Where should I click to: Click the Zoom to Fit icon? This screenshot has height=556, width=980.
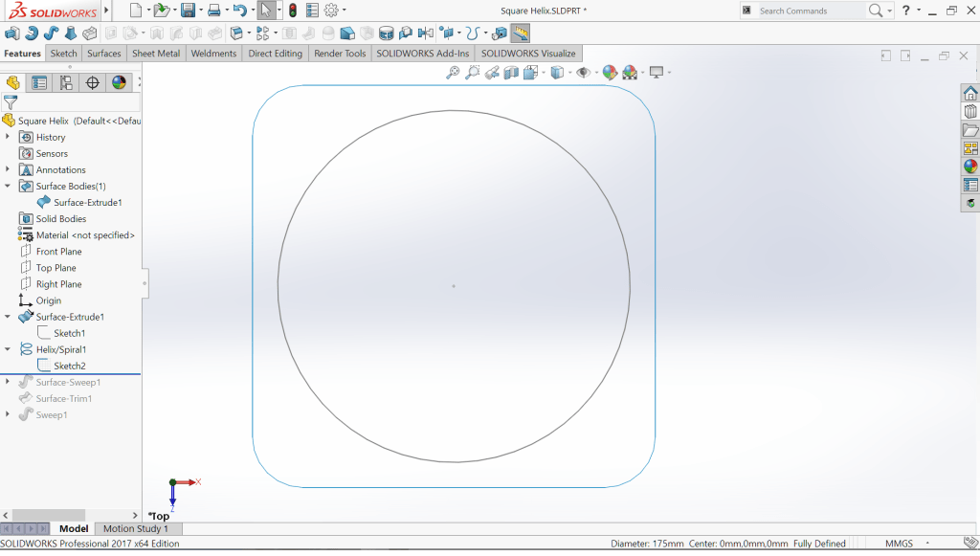[453, 73]
